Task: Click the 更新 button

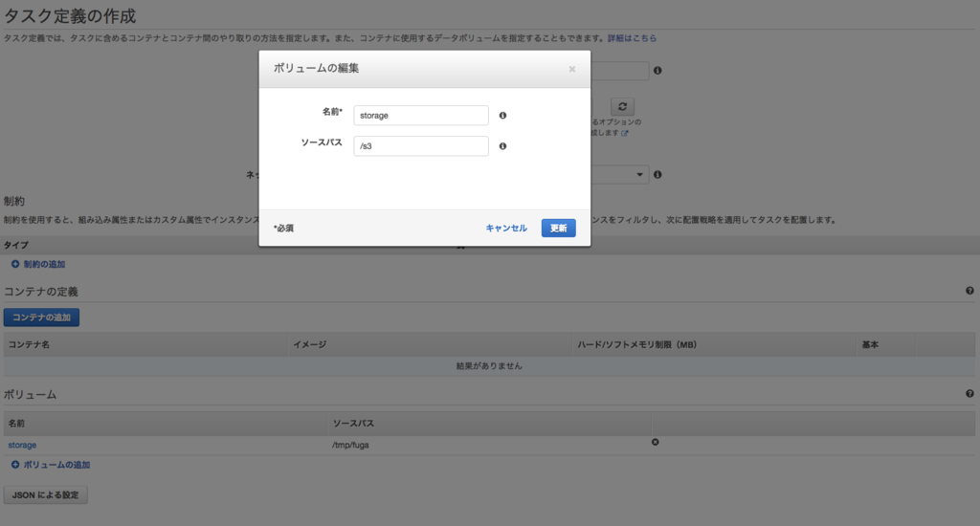Action: click(x=558, y=228)
